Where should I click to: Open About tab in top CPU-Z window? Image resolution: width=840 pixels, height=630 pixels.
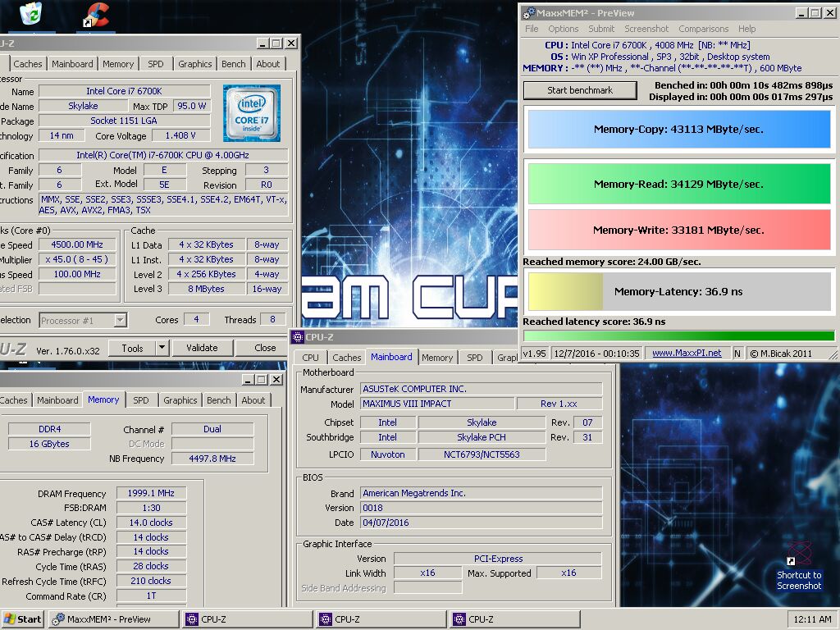click(x=268, y=64)
